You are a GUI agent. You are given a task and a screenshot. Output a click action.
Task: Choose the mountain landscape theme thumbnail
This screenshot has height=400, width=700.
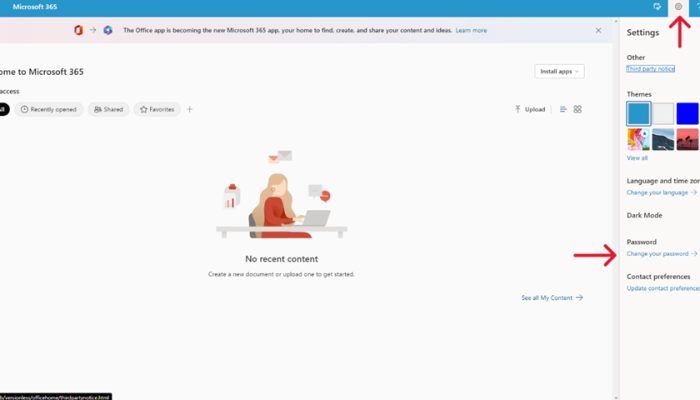[663, 139]
